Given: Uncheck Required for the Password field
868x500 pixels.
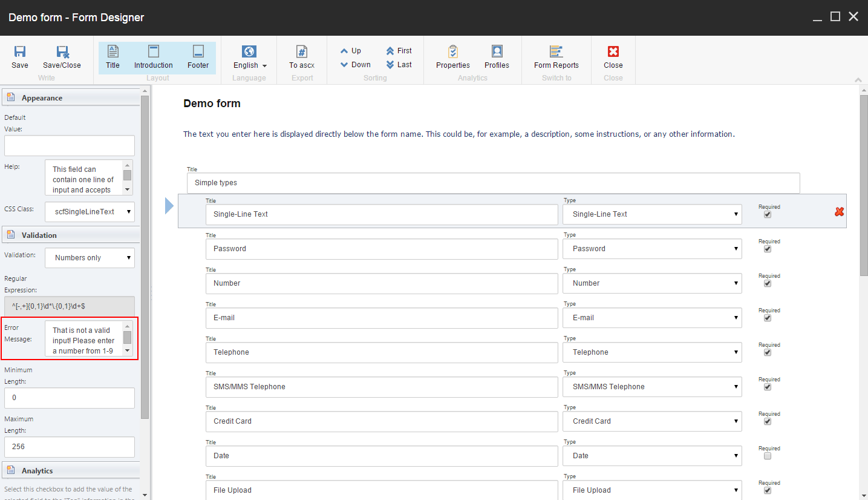Looking at the screenshot, I should click(x=768, y=249).
